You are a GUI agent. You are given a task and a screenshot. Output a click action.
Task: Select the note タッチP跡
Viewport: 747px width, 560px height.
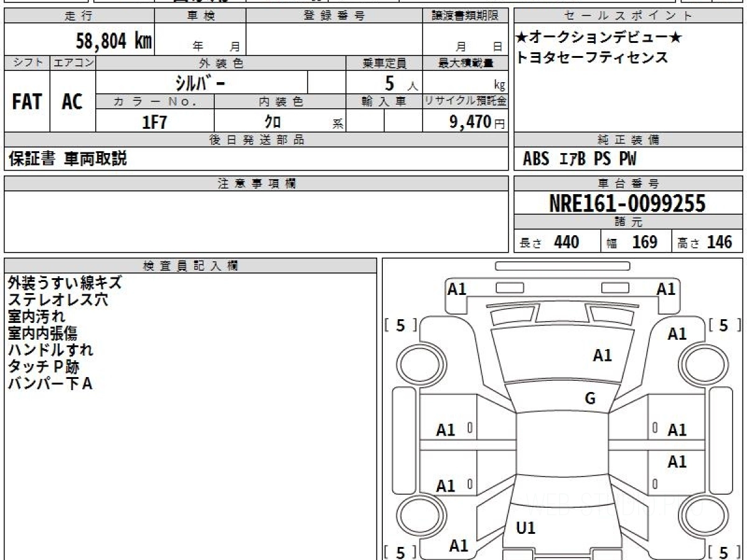[x=44, y=367]
